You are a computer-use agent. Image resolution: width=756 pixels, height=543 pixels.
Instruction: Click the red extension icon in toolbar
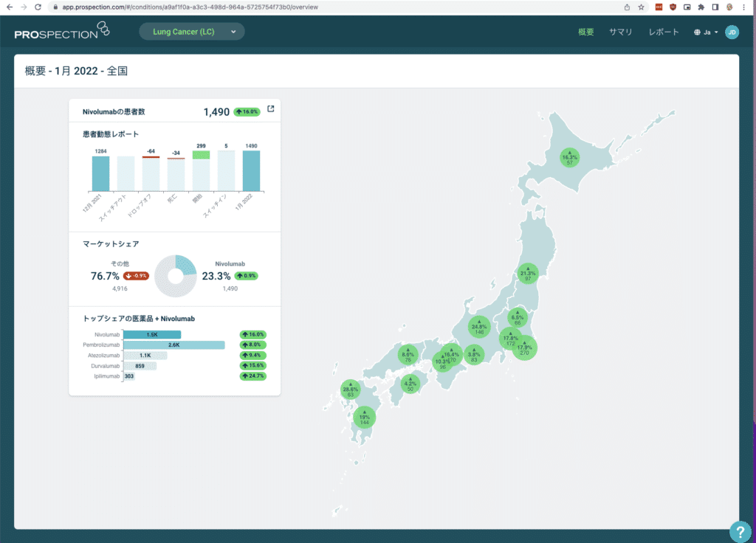pyautogui.click(x=659, y=7)
